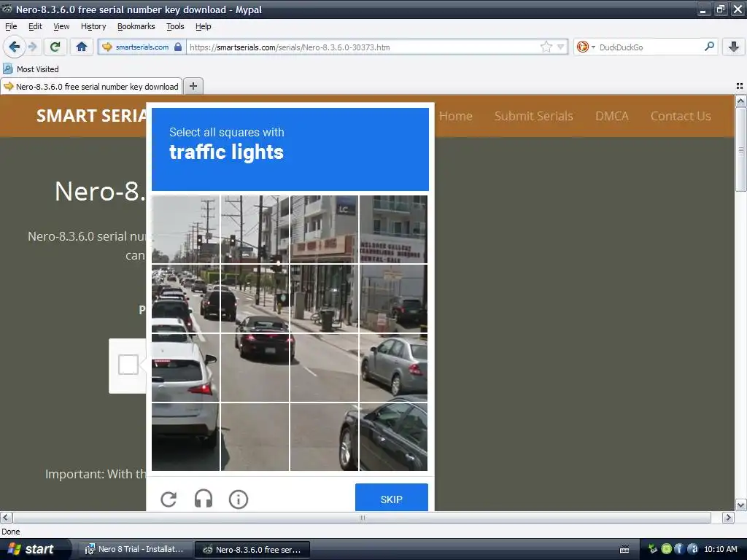Click the SKIP button
The height and width of the screenshot is (560, 747).
392,498
